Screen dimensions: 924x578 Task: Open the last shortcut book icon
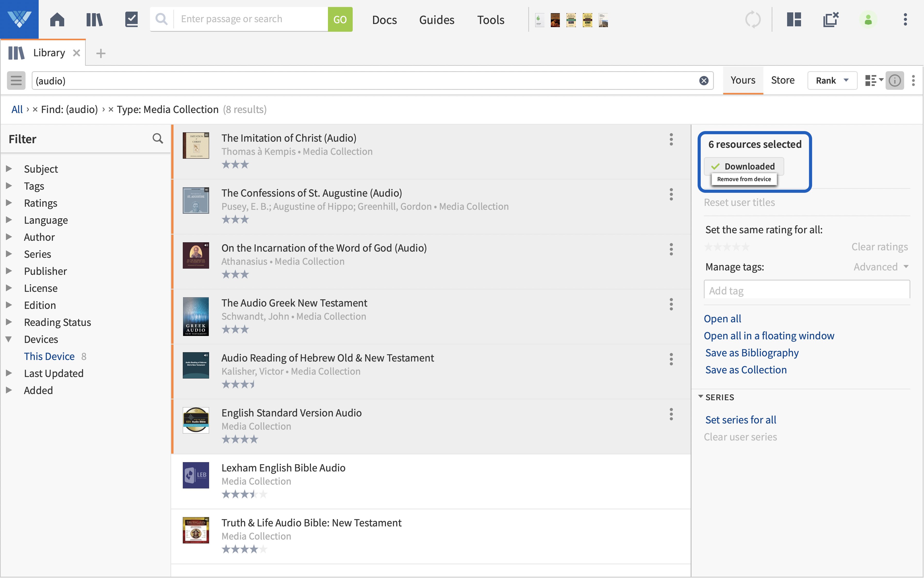pos(603,20)
